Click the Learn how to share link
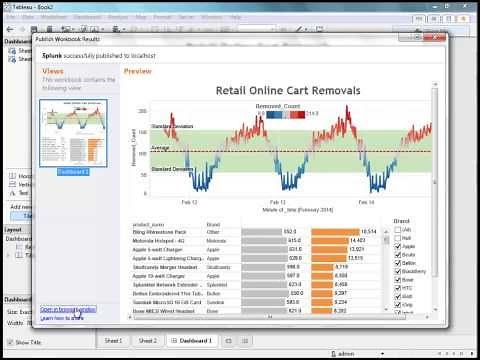480x360 pixels. click(62, 318)
